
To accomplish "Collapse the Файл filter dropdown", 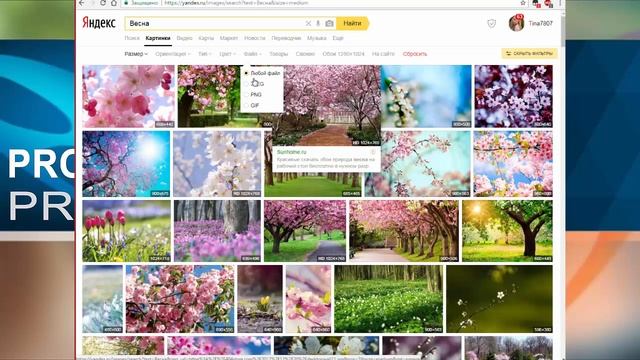I will coord(253,54).
